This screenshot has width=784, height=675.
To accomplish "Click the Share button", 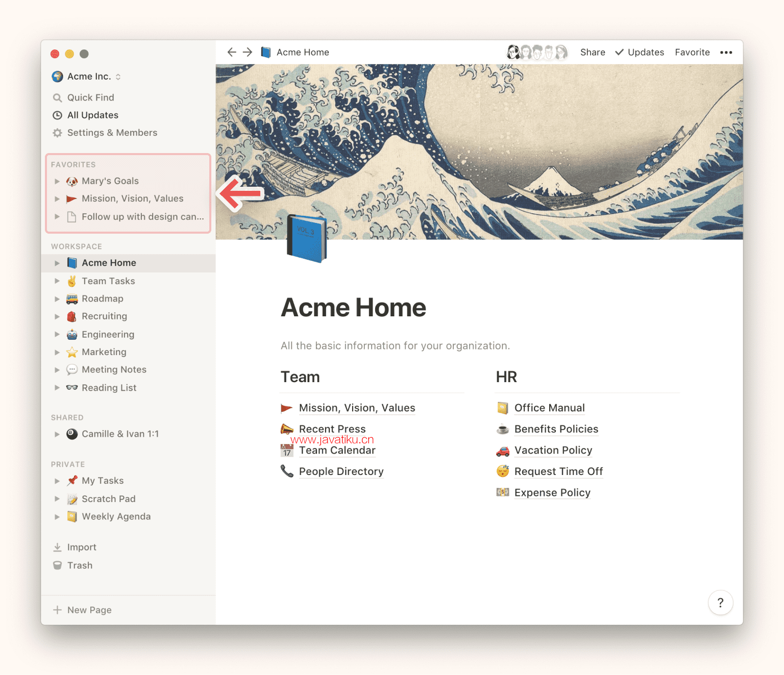I will coord(593,52).
